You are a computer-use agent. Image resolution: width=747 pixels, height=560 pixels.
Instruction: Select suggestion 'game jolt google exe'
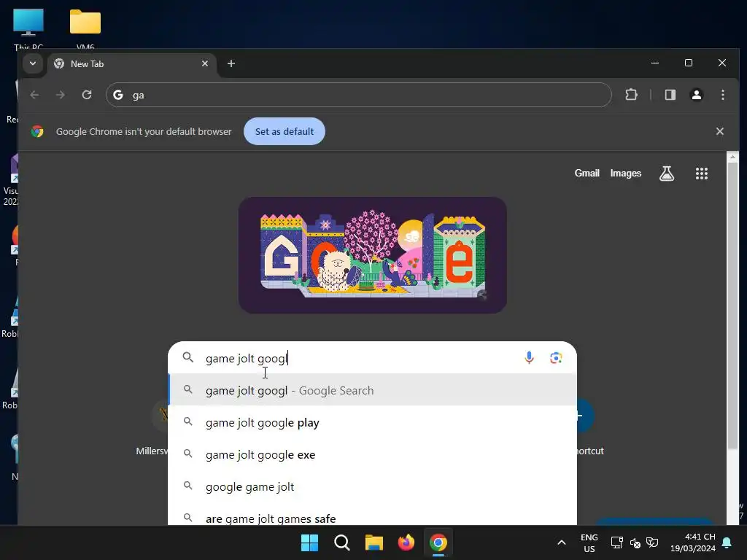(x=373, y=455)
